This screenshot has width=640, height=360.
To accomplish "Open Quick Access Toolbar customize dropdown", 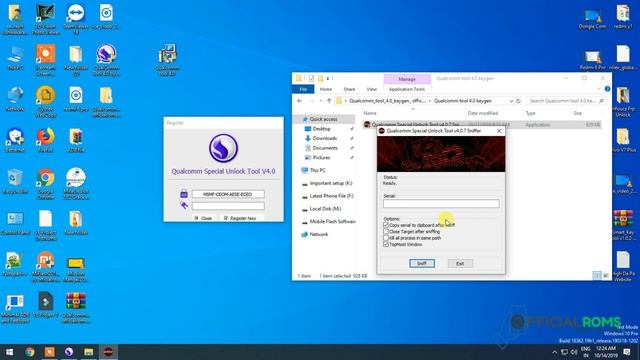I will coord(328,78).
